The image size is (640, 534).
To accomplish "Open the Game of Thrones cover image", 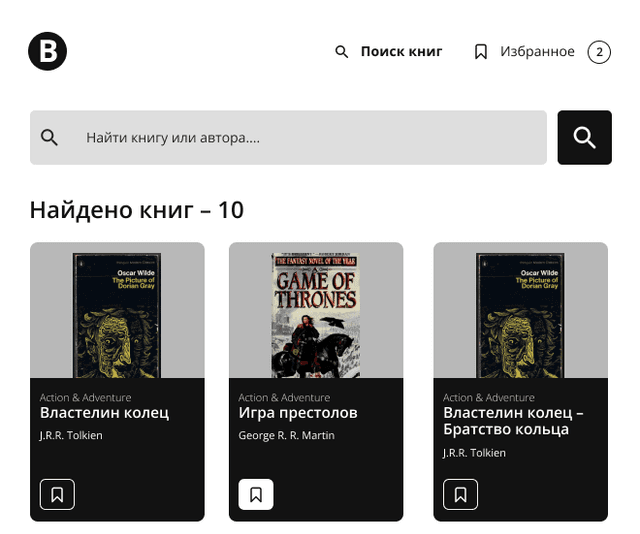I will [316, 315].
